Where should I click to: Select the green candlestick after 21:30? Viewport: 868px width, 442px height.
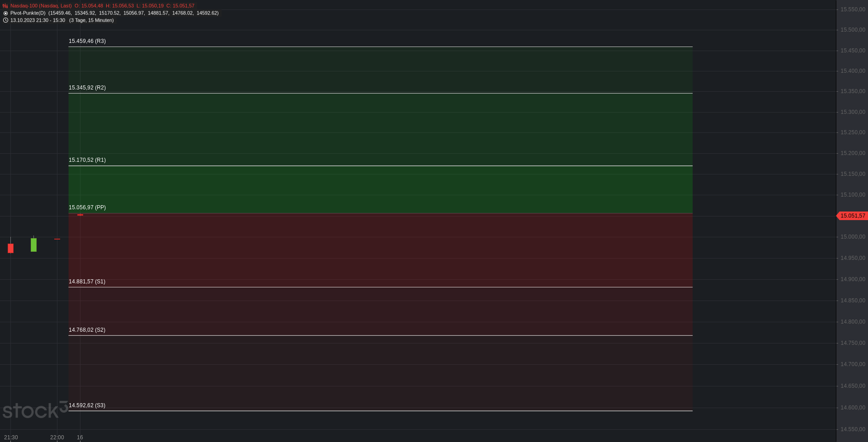[33, 245]
